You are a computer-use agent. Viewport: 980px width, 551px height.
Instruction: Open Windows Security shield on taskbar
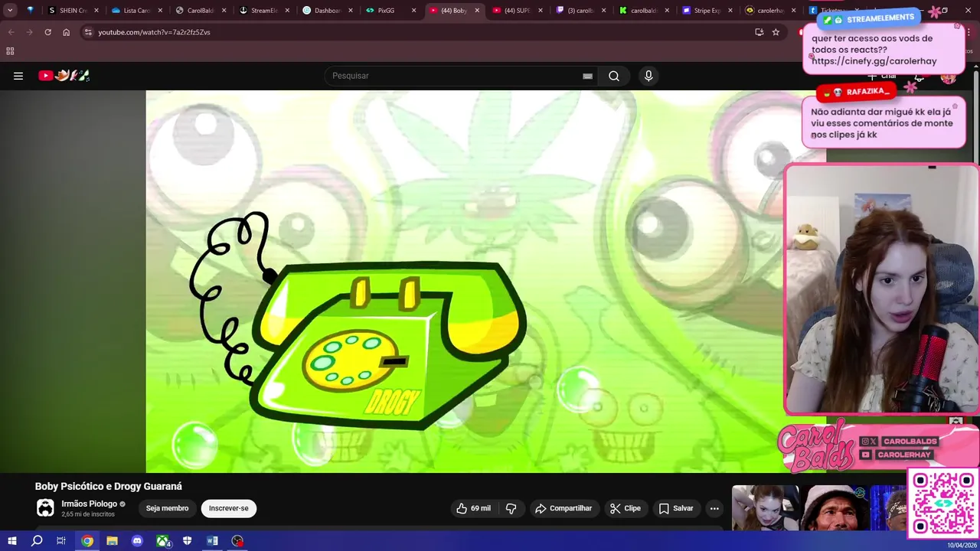coord(188,541)
